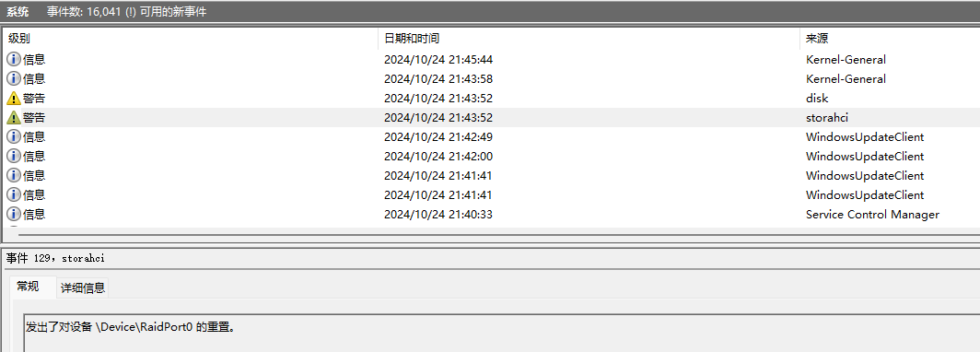980x352 pixels.
Task: Select the Service Control Manager source entry
Action: click(x=872, y=215)
